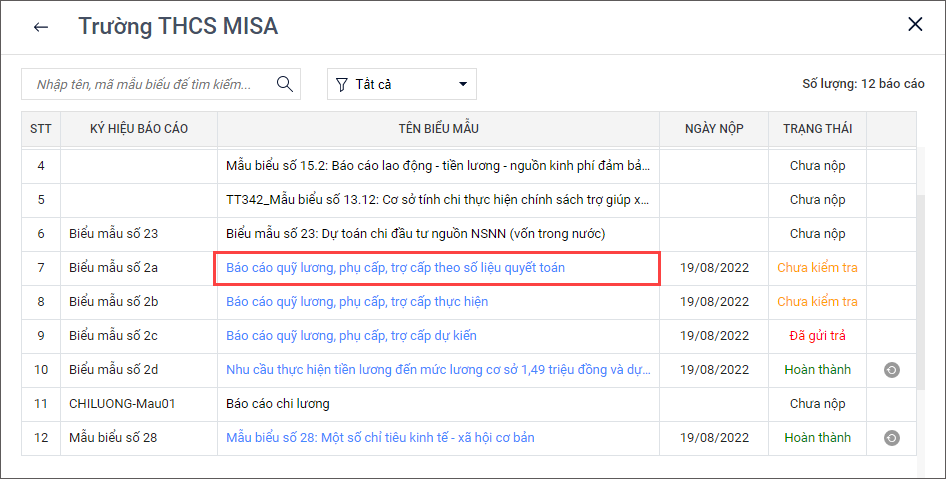Open the Nhu cầu thực hiện tiền lương report
946x479 pixels.
[x=440, y=370]
